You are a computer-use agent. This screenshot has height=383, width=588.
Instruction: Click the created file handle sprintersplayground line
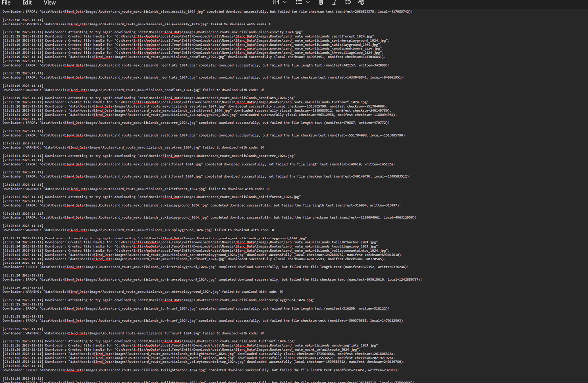click(196, 40)
